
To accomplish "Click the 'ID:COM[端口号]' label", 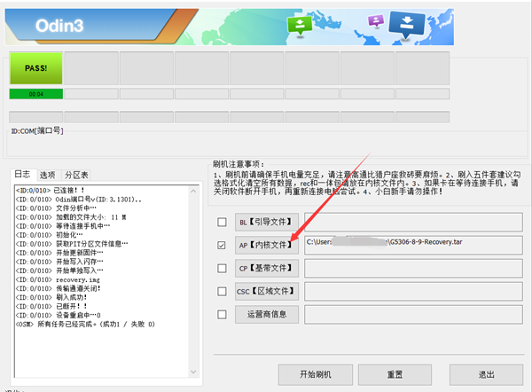I will coord(37,131).
